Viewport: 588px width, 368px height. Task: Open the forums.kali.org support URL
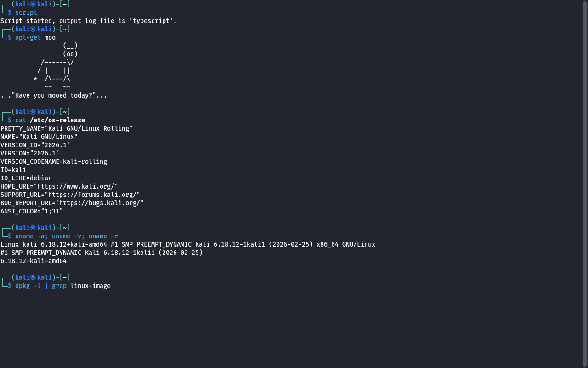click(x=92, y=195)
